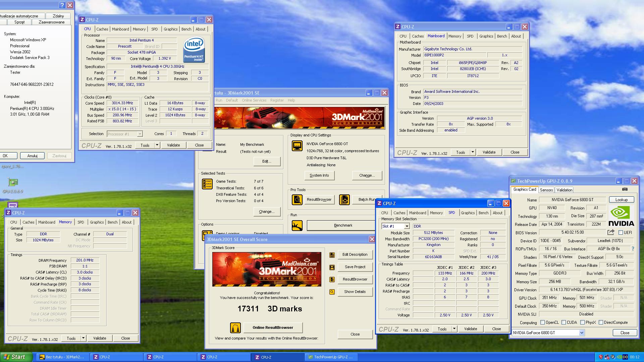
Task: Click the NVIDIA logo in GPU-Z
Action: tap(621, 217)
